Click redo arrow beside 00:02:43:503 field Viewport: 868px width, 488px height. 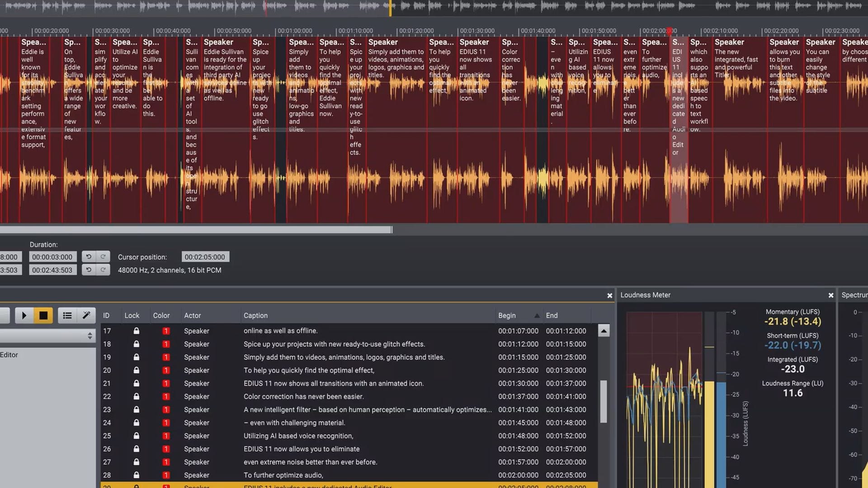click(103, 270)
